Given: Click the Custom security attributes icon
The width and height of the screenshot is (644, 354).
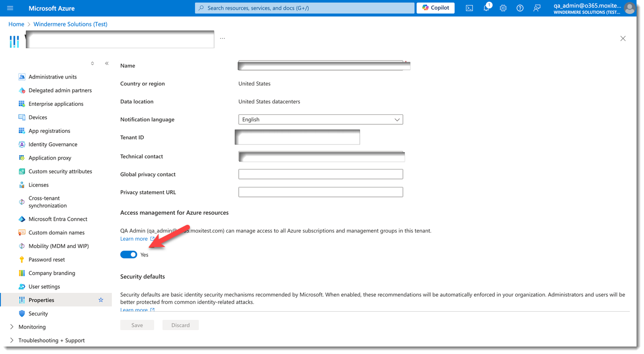Looking at the screenshot, I should [x=22, y=171].
